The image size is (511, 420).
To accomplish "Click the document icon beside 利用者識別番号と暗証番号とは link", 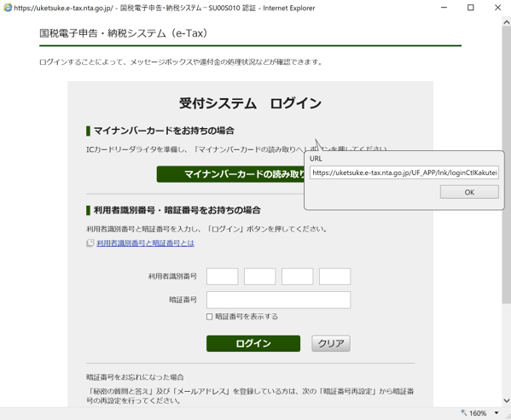I will [90, 243].
